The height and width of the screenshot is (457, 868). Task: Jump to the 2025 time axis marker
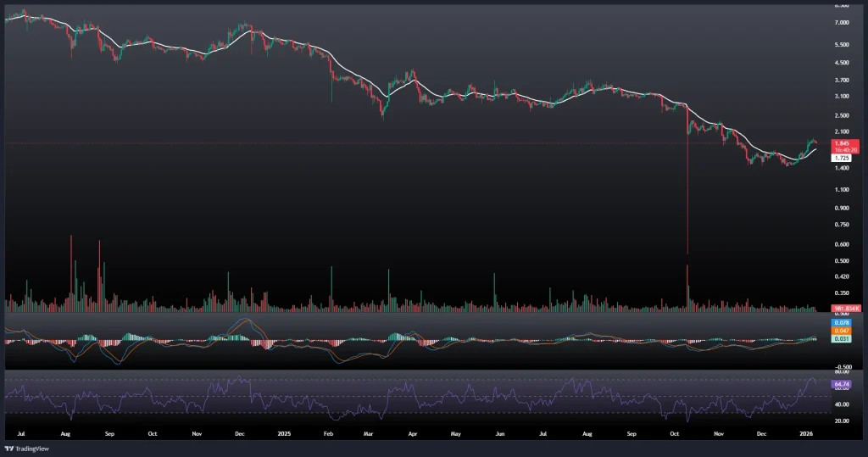coord(283,433)
